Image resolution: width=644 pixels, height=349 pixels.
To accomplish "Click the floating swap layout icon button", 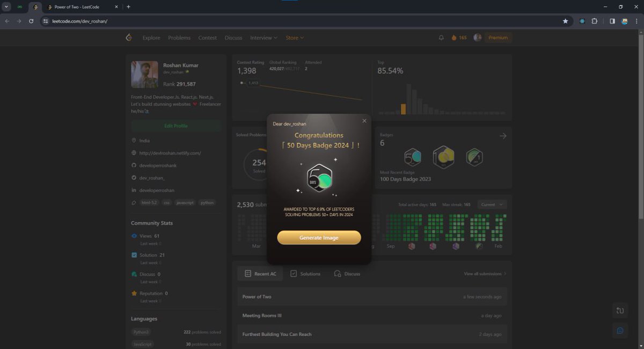I will (620, 310).
